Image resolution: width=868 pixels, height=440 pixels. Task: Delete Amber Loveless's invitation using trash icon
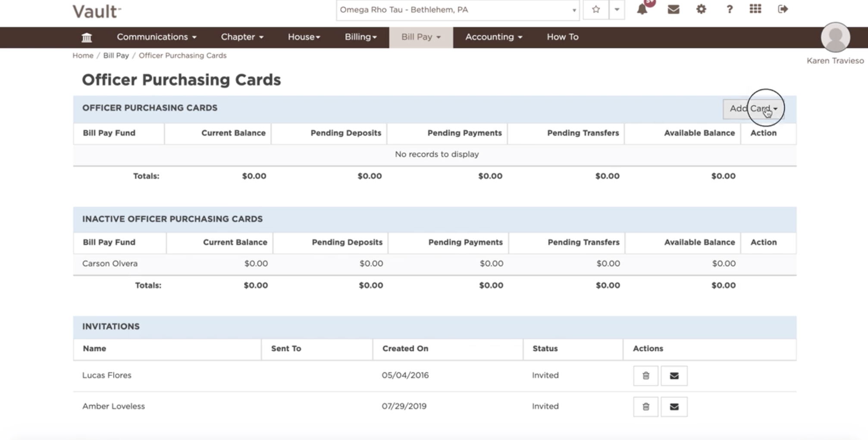(x=645, y=406)
